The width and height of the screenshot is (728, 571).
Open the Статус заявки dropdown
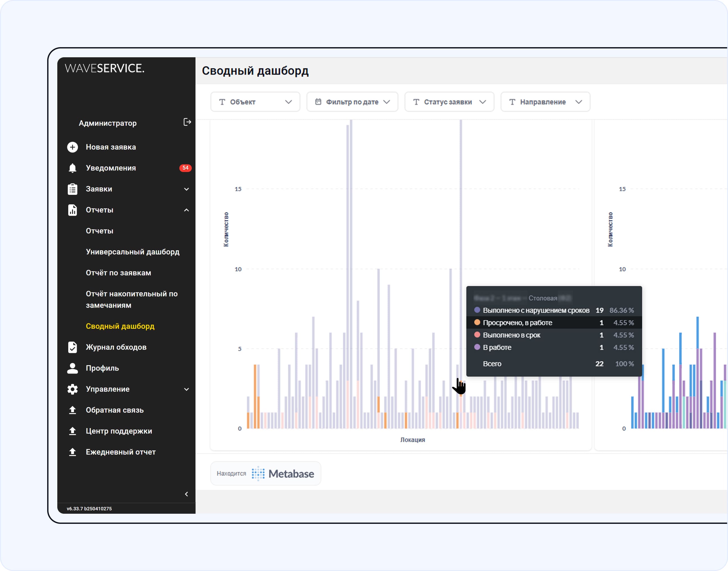point(449,102)
